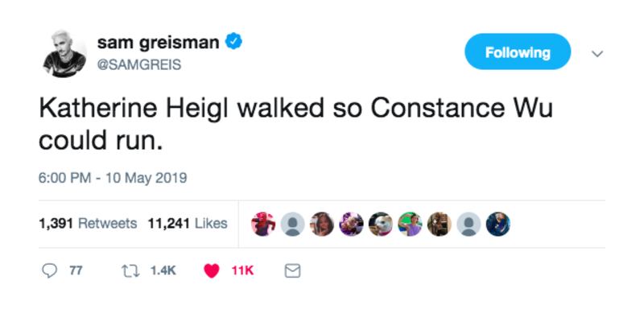Open sam greisman's profile picture
This screenshot has height=309, width=644.
point(65,53)
